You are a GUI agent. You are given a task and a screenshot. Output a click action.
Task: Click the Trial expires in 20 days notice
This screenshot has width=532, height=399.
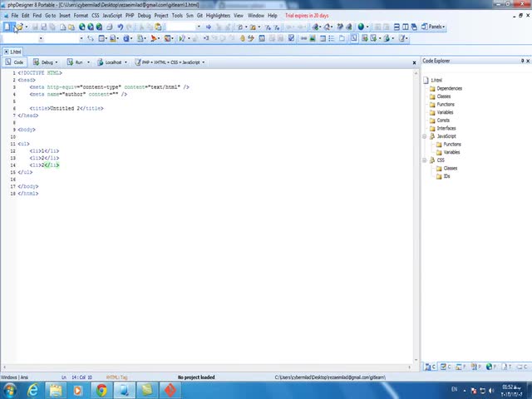pos(307,16)
